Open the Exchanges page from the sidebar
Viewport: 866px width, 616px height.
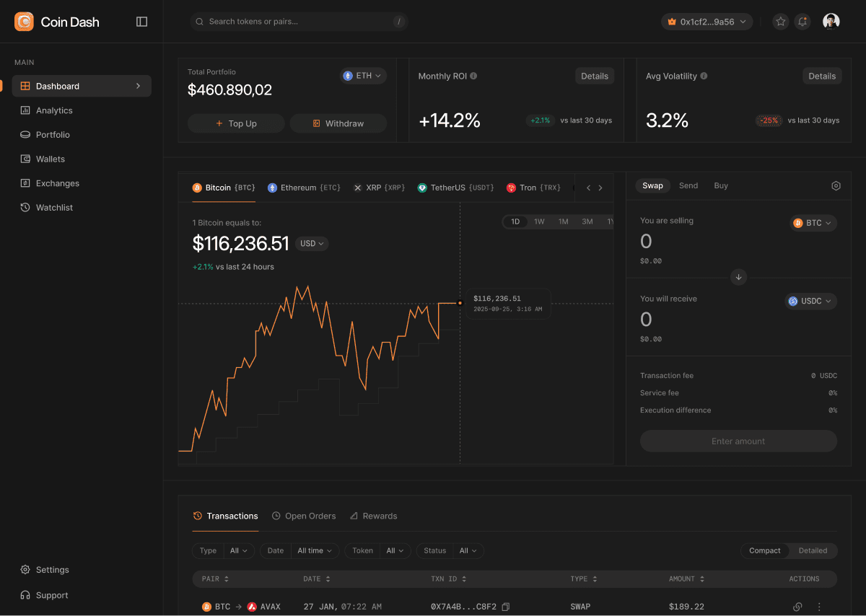(x=58, y=182)
